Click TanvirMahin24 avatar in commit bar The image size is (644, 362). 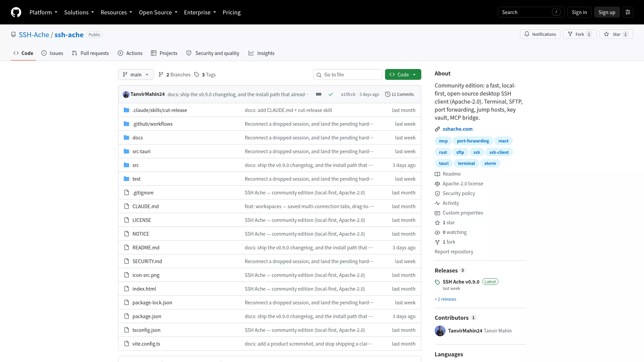click(126, 95)
